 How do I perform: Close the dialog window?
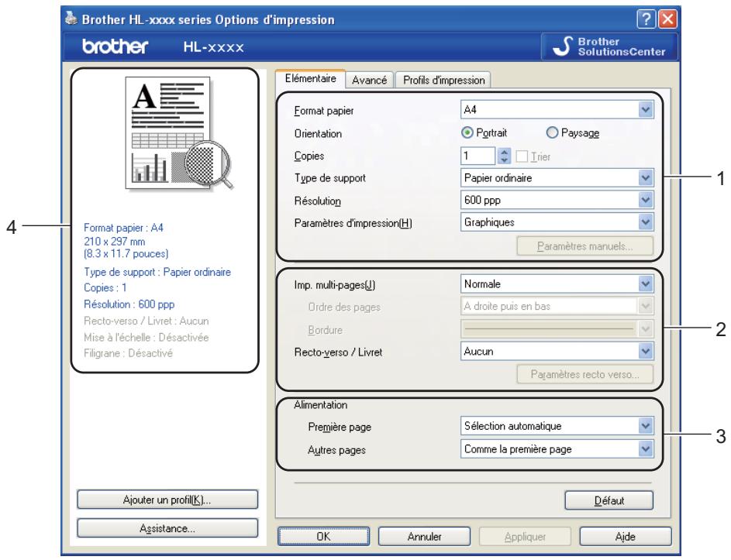click(x=667, y=19)
